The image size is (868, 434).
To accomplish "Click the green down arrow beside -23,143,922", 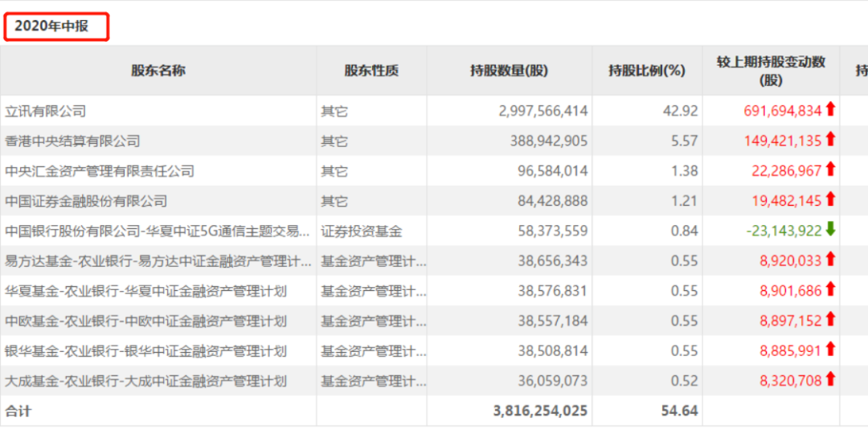I will (x=829, y=230).
